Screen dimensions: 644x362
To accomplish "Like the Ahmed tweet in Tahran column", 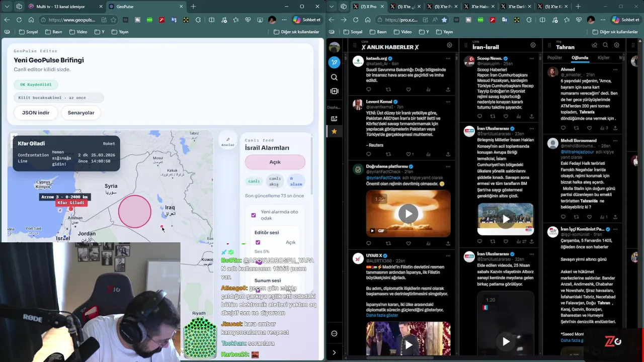I will (x=589, y=128).
